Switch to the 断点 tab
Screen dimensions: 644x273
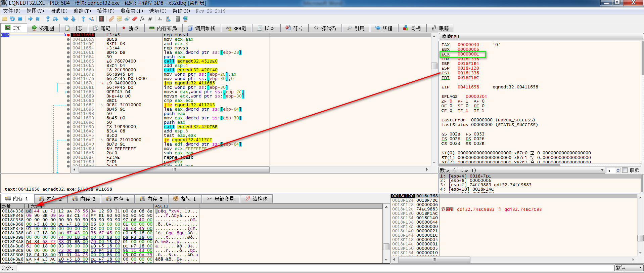click(x=130, y=28)
